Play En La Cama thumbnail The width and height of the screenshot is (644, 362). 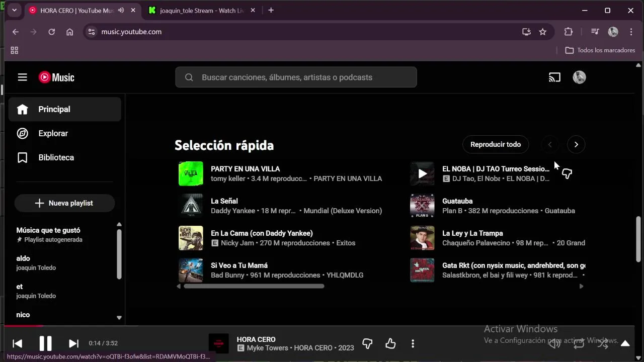point(191,238)
